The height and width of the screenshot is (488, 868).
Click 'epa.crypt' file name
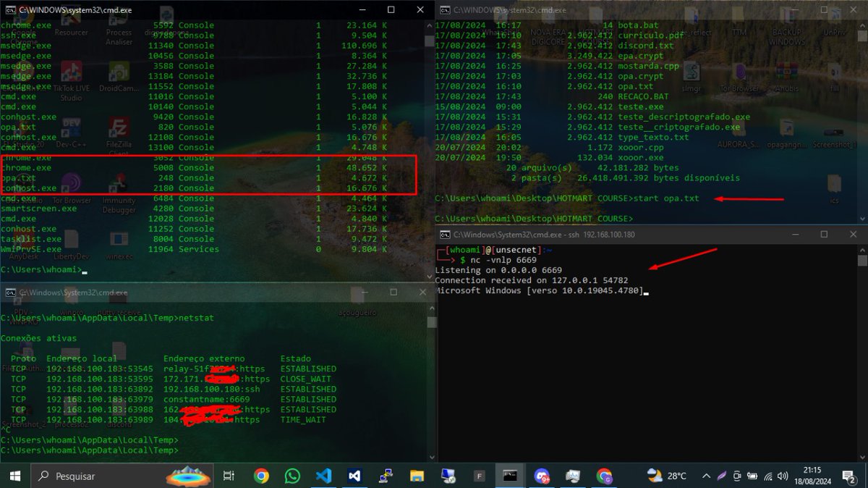(641, 55)
